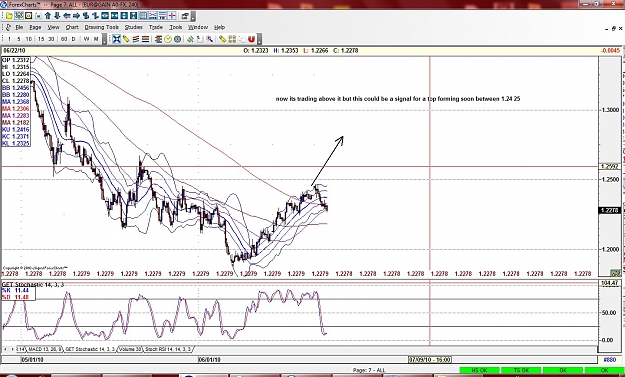This screenshot has height=377, width=625.
Task: Click the 06/22/10 date header
Action: (14, 51)
